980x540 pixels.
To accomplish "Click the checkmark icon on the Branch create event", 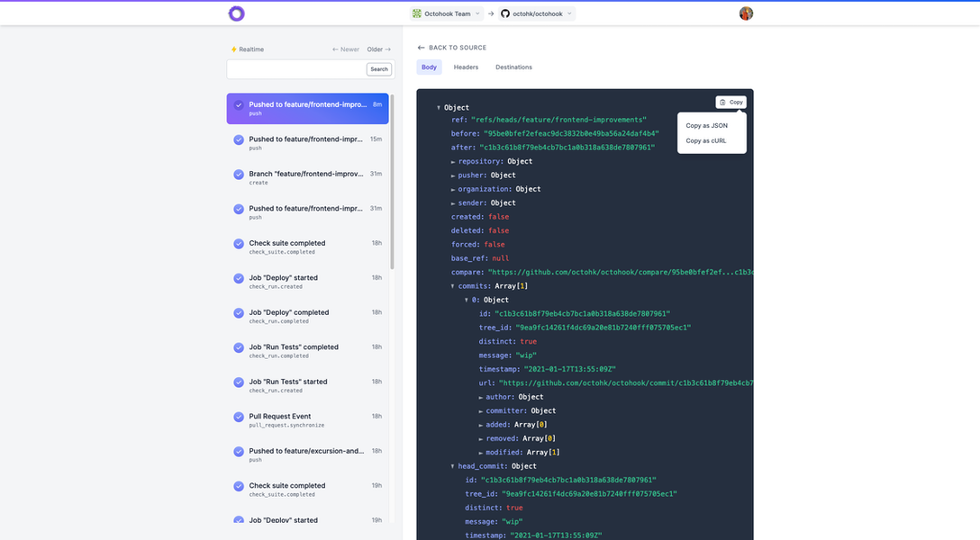I will [x=238, y=174].
